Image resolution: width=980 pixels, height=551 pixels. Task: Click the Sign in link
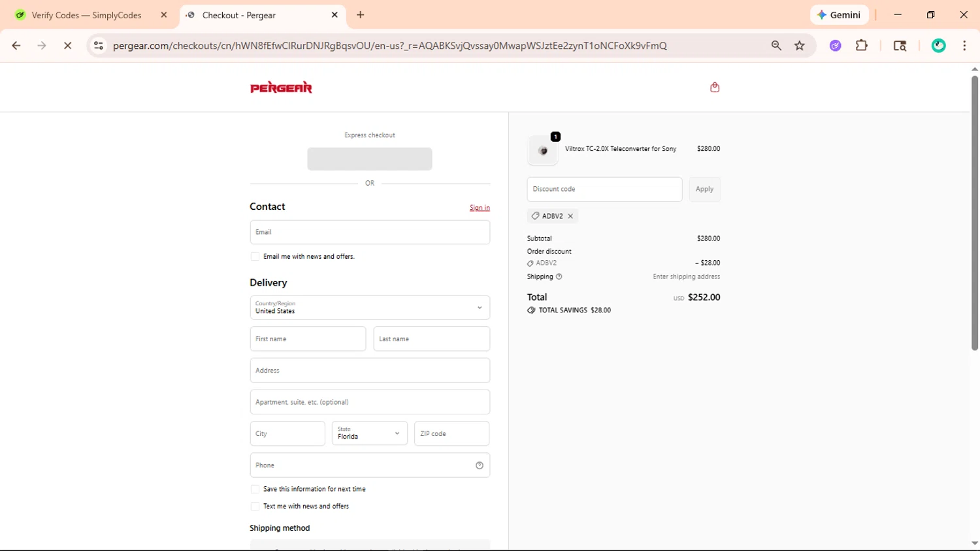point(480,208)
